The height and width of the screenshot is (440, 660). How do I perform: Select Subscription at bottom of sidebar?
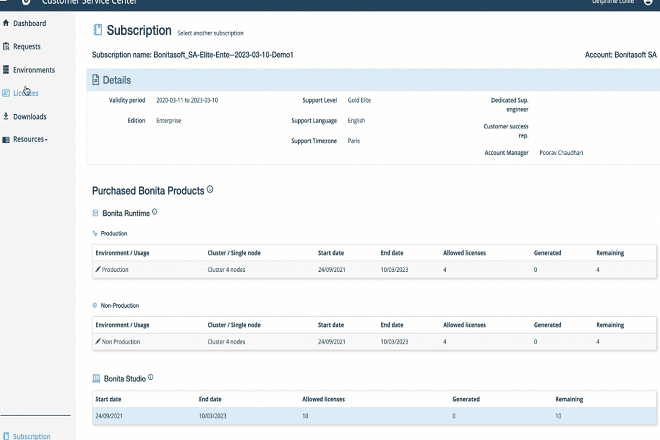31,436
